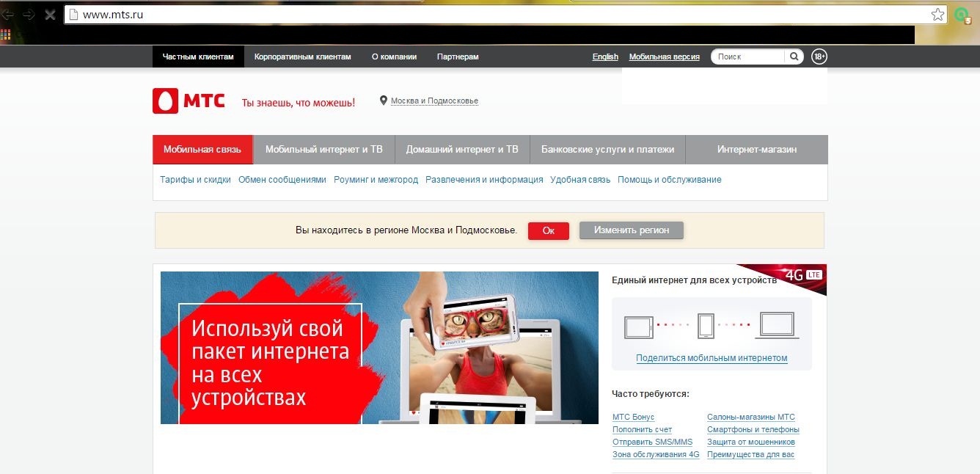Image resolution: width=980 pixels, height=474 pixels.
Task: Select the tablet device icon
Action: (x=638, y=327)
